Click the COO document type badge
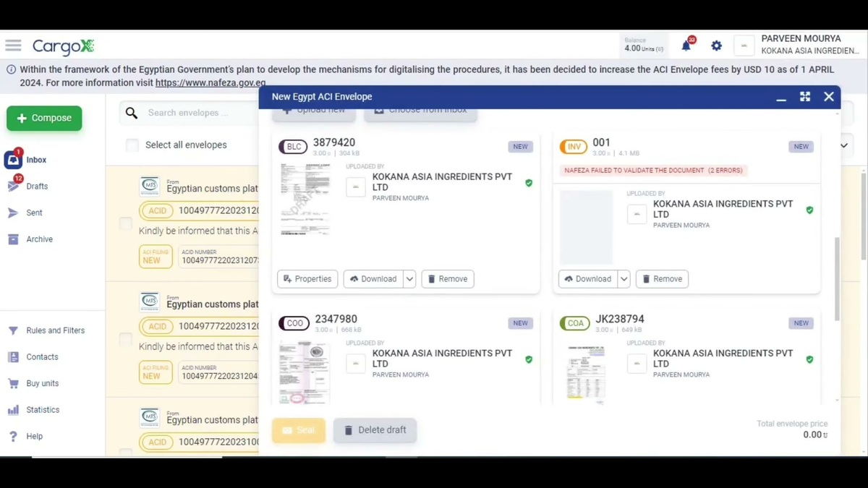Screen dimensions: 868x488 click(294, 323)
